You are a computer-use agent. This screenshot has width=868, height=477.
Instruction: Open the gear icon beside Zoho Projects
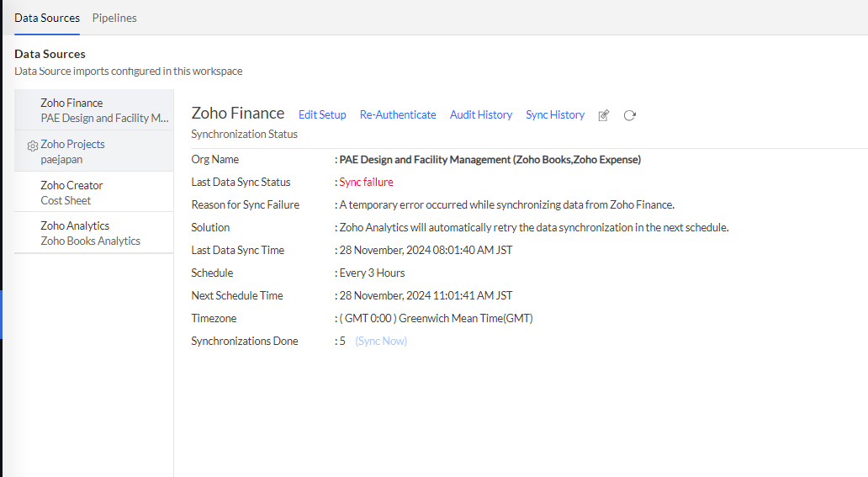pyautogui.click(x=33, y=146)
